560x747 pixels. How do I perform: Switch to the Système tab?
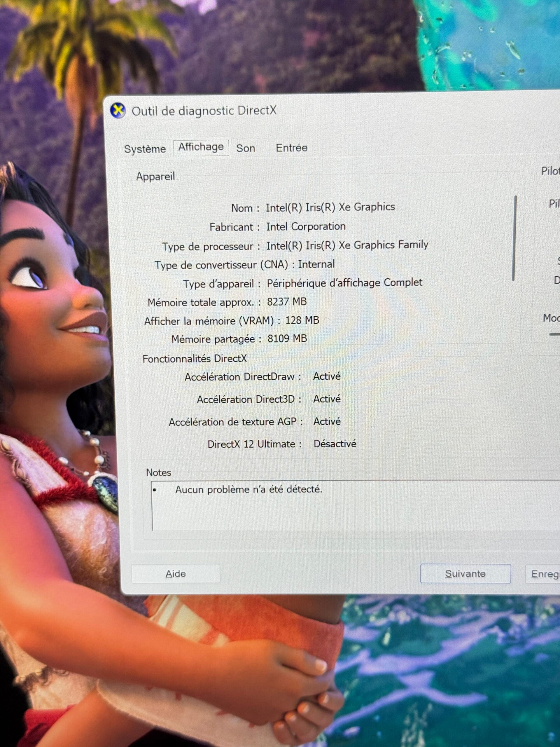pyautogui.click(x=145, y=149)
